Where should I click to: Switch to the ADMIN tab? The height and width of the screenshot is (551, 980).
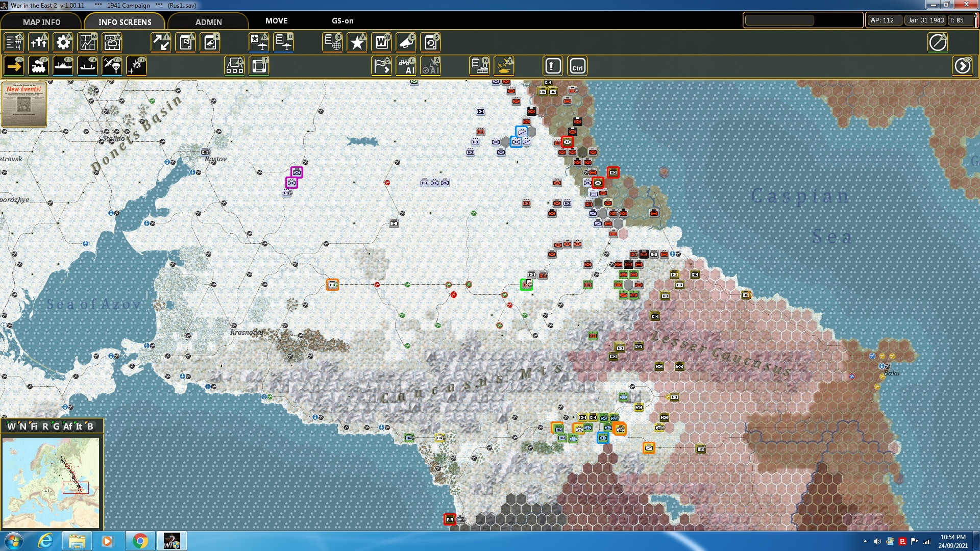[x=208, y=22]
